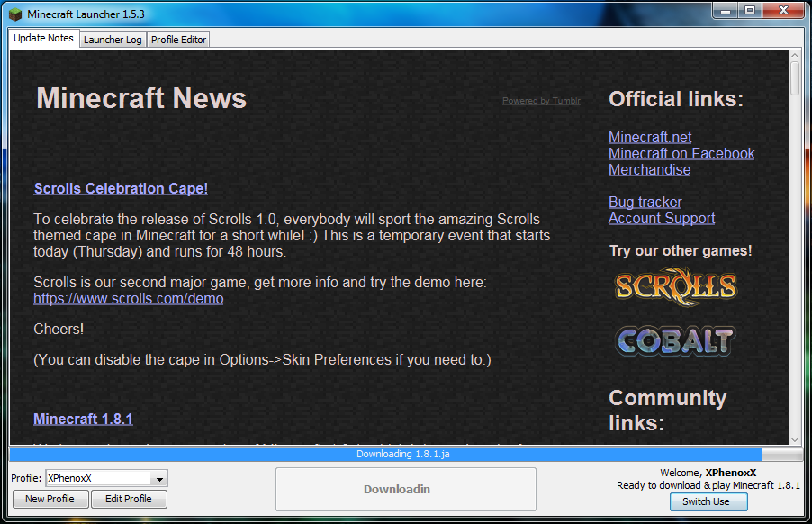812x524 pixels.
Task: Select the Update Notes tab
Action: (44, 39)
